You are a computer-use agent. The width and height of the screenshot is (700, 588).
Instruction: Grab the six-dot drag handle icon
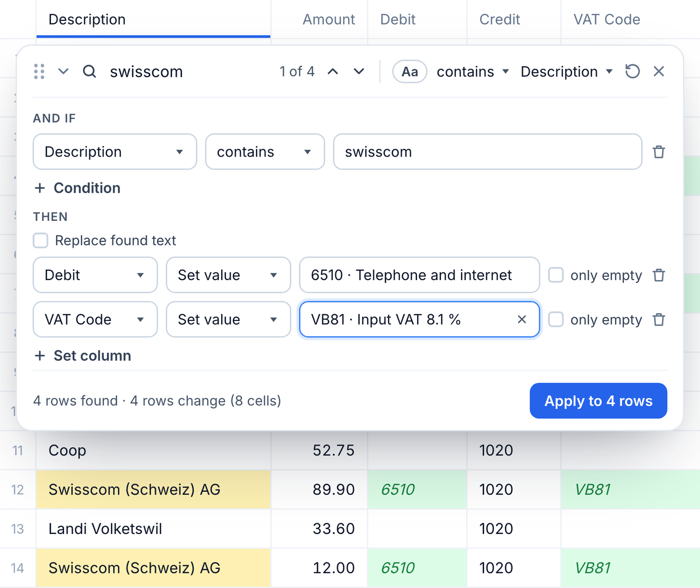pyautogui.click(x=39, y=71)
